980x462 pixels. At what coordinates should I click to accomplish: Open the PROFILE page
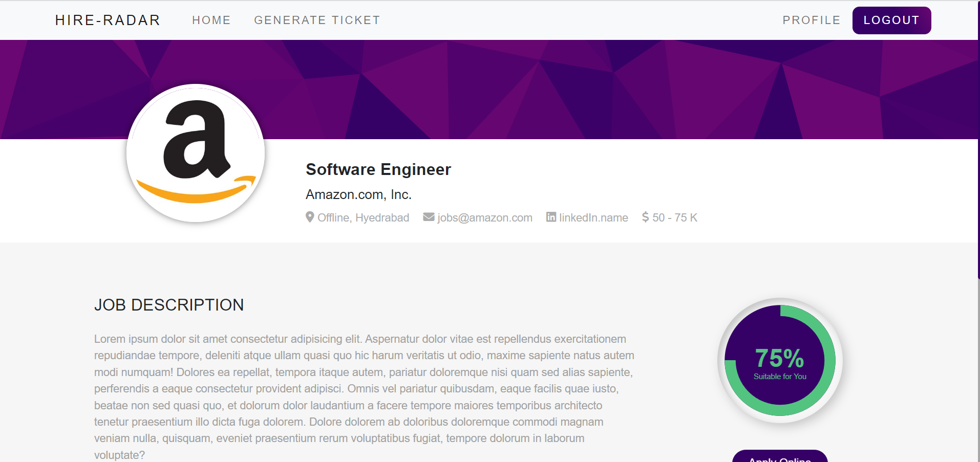click(x=812, y=20)
